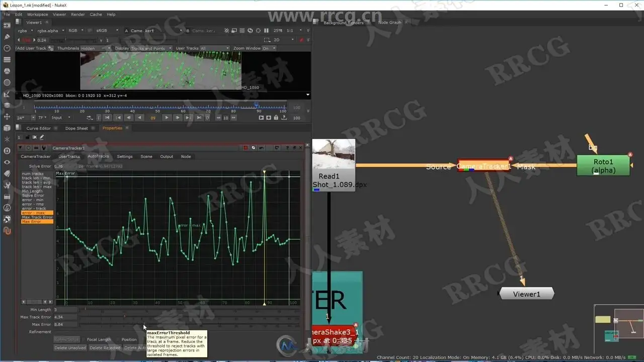Open the File menu
Screen dimensions: 644x362
(7, 14)
